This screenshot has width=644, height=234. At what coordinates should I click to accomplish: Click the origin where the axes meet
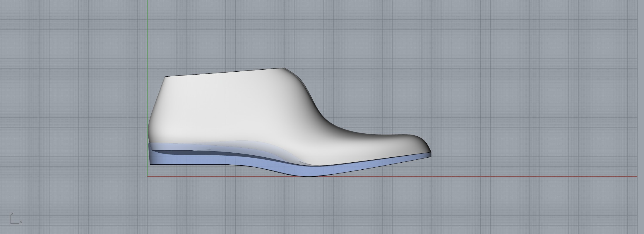tap(148, 176)
